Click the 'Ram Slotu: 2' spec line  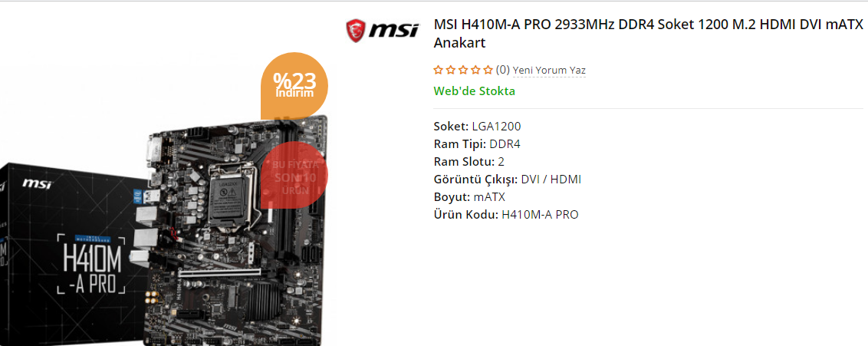(469, 162)
